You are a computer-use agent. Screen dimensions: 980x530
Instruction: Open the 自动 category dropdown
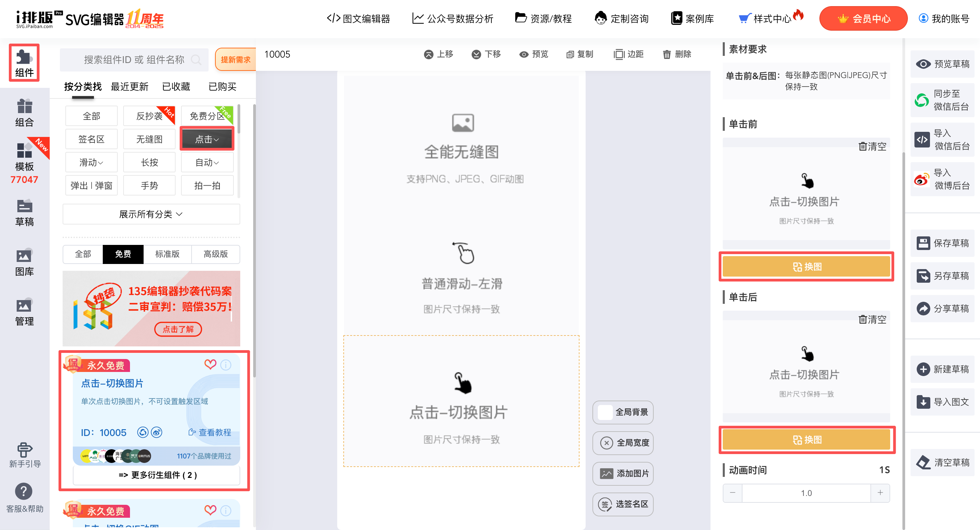[207, 162]
